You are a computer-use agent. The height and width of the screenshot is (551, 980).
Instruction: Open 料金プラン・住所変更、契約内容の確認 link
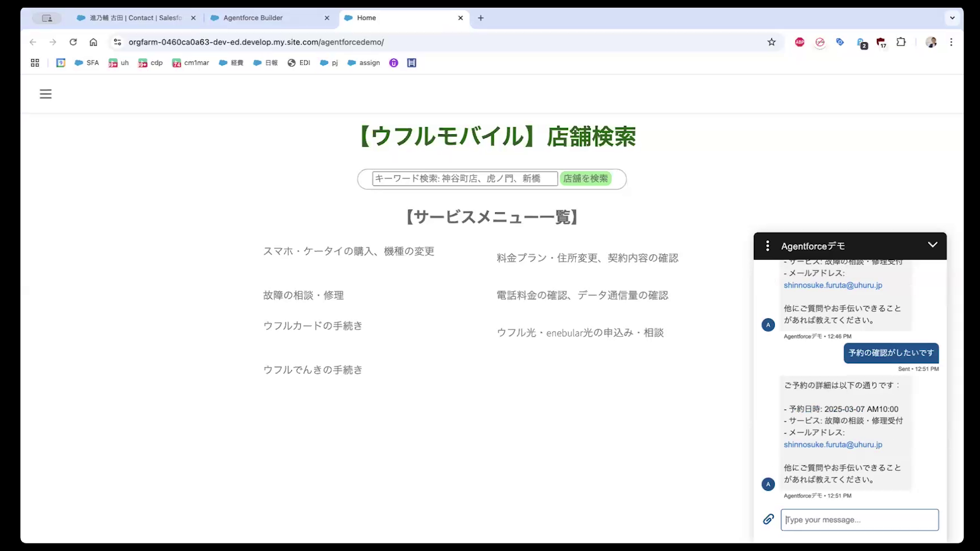tap(587, 258)
